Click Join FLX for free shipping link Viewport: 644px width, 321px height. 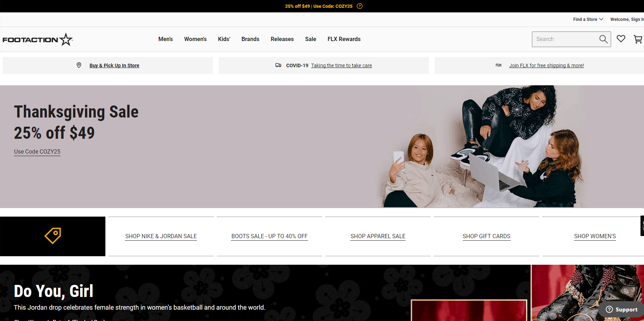(x=546, y=65)
